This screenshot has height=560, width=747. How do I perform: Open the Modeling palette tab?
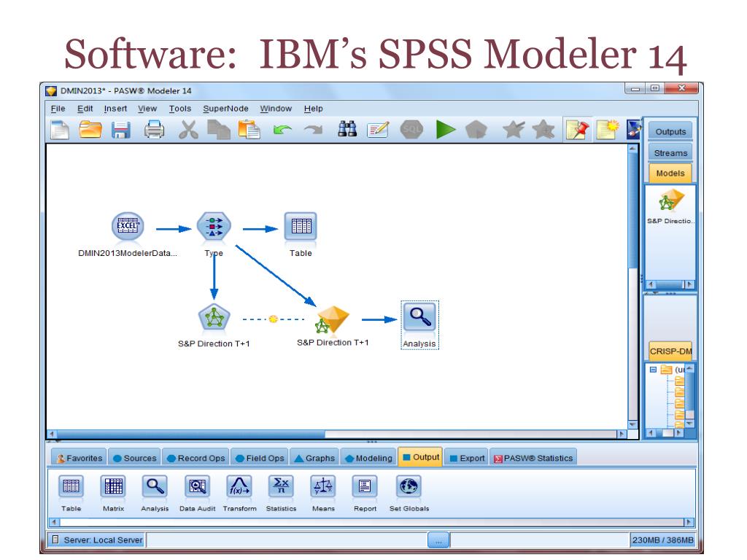pyautogui.click(x=368, y=458)
